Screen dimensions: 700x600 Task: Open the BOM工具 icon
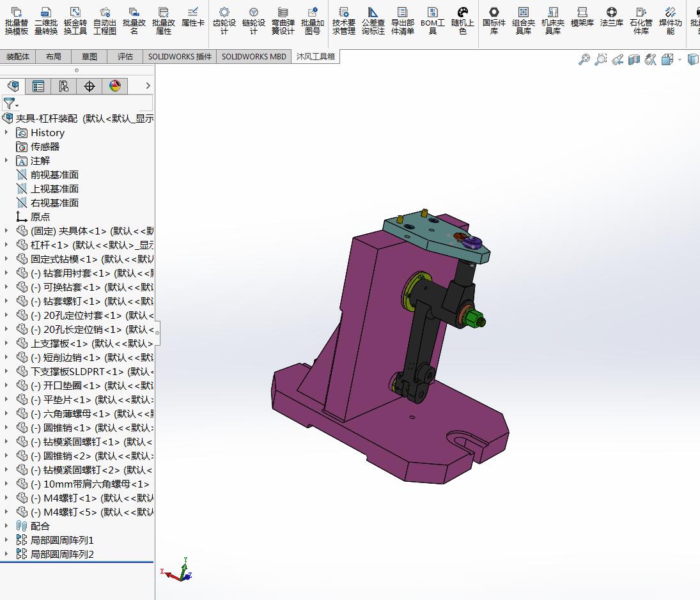click(433, 19)
